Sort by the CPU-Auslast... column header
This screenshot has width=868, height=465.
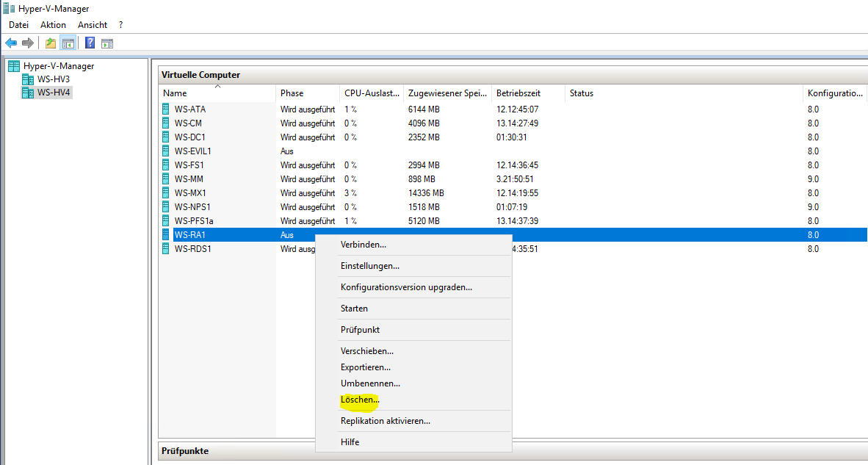click(x=372, y=93)
